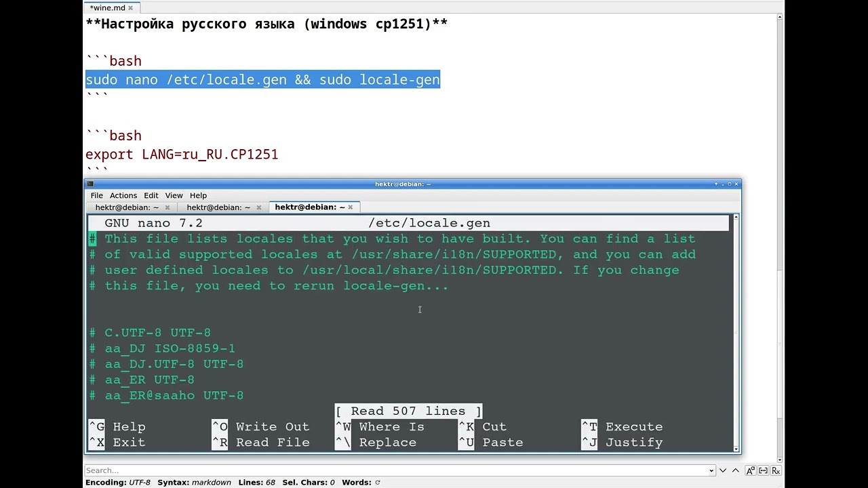
Task: Open the terminal View menu
Action: [x=174, y=195]
